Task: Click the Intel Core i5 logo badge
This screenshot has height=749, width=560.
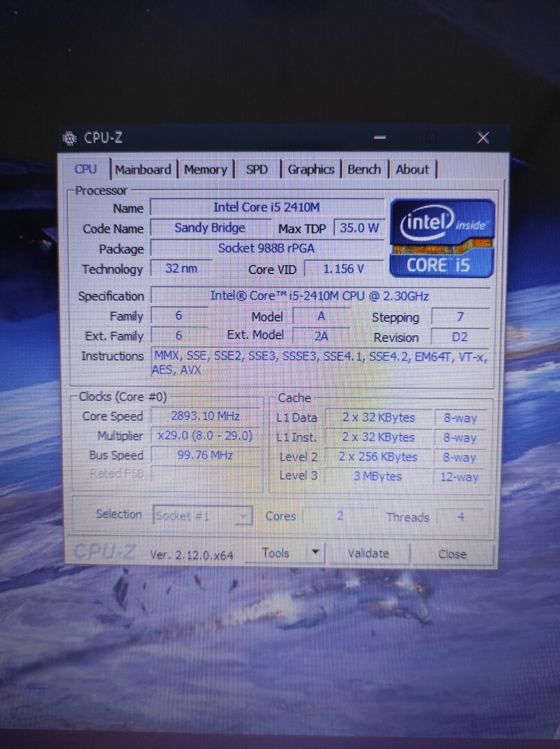Action: (442, 238)
